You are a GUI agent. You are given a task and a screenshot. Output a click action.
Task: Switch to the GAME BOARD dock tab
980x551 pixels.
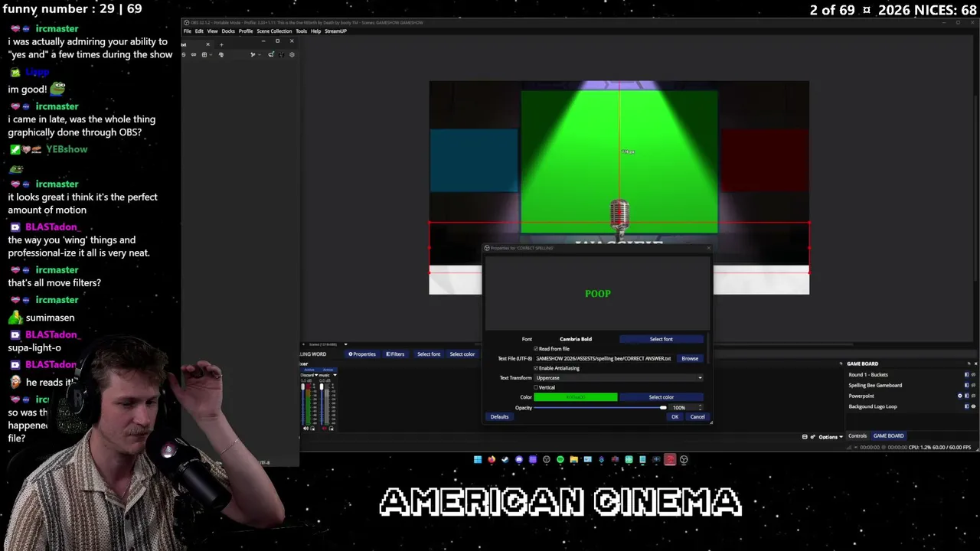889,436
